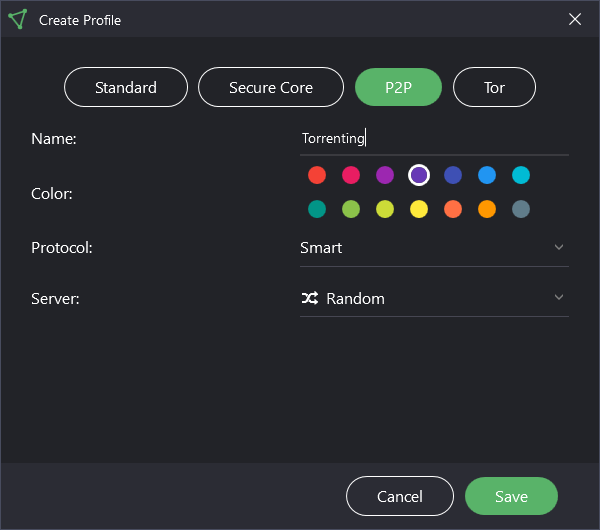600x530 pixels.
Task: Pick the red color swatch
Action: click(x=317, y=175)
